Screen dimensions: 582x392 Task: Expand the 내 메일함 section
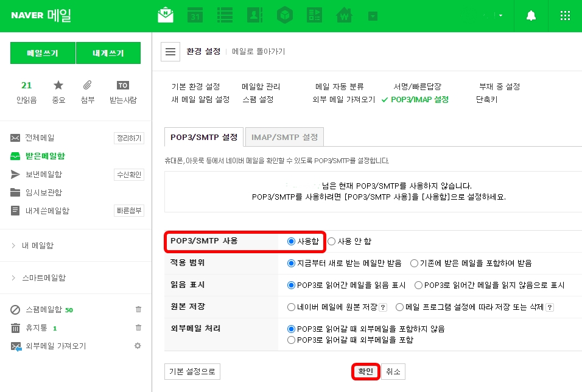pyautogui.click(x=38, y=245)
